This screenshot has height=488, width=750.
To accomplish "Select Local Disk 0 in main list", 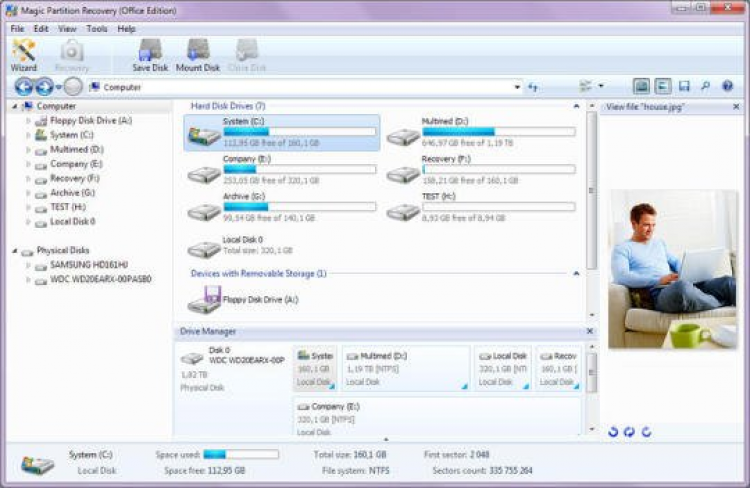I will (x=241, y=245).
